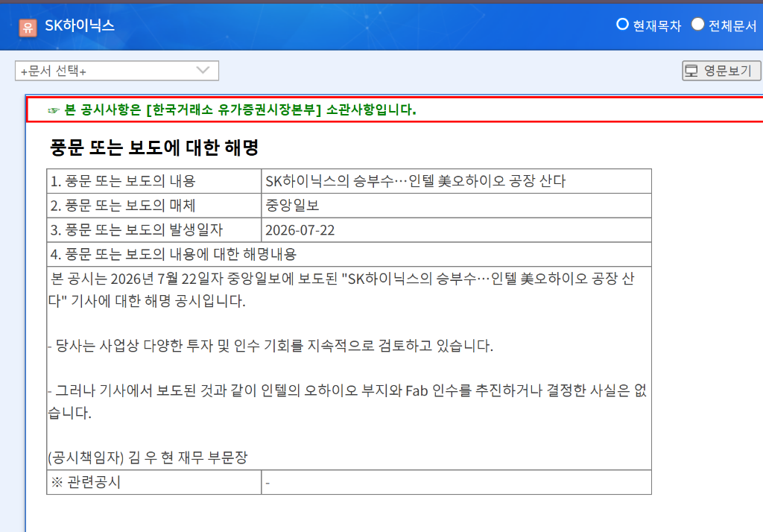763x532 pixels.
Task: Click the 풍문 또는 보도에 대한 해명 heading
Action: 153,148
